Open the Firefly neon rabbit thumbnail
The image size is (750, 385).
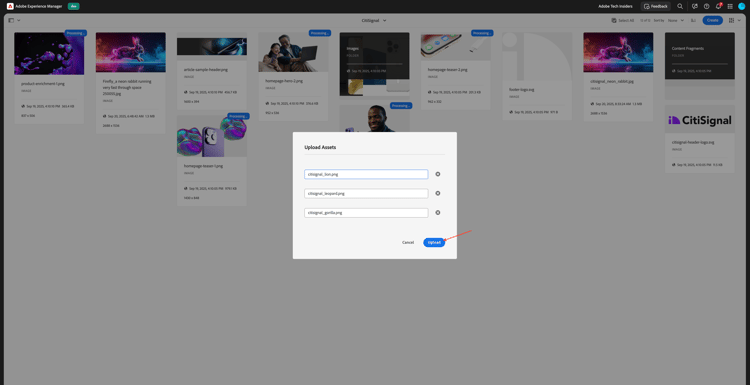[x=131, y=52]
